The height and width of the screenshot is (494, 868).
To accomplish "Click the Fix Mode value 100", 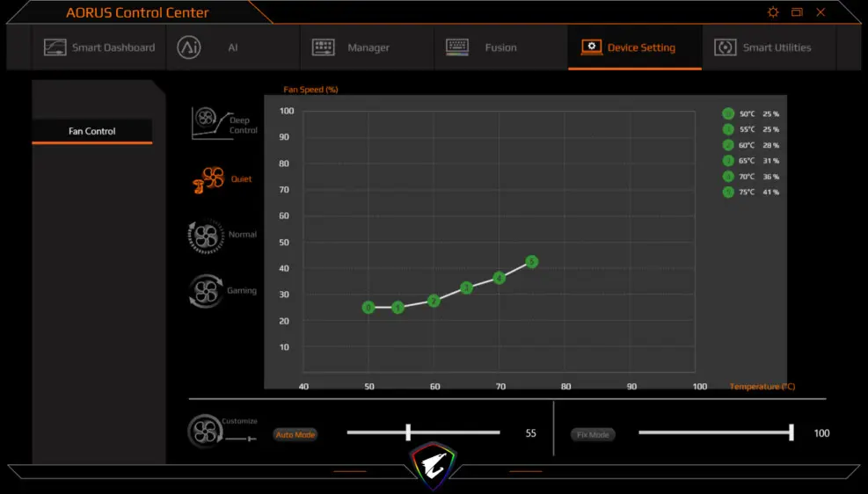I will click(821, 433).
